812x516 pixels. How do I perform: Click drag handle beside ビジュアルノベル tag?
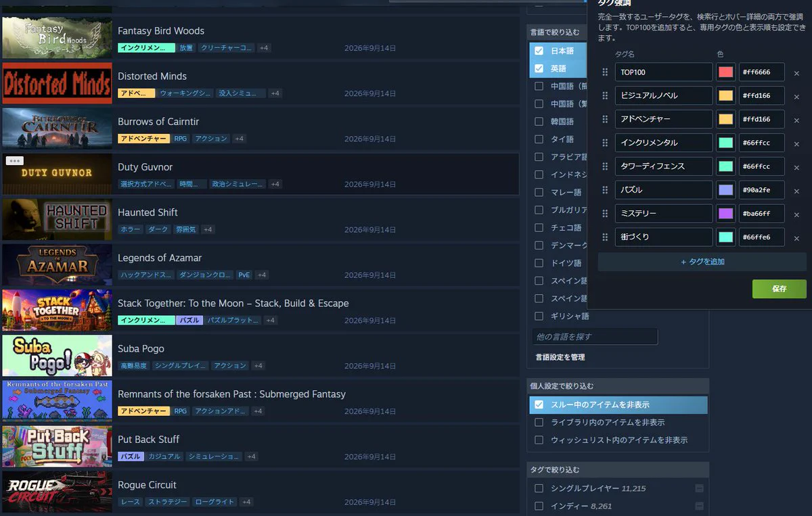(x=605, y=96)
